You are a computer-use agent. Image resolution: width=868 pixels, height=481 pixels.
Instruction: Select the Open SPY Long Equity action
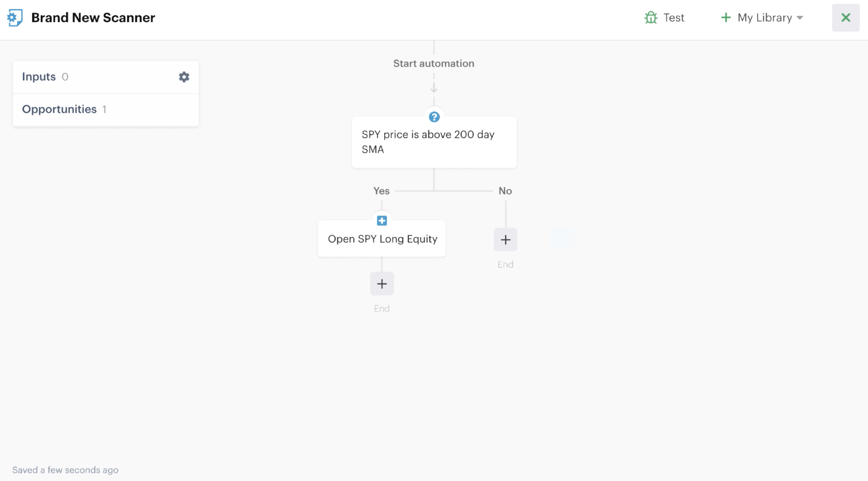click(x=382, y=239)
